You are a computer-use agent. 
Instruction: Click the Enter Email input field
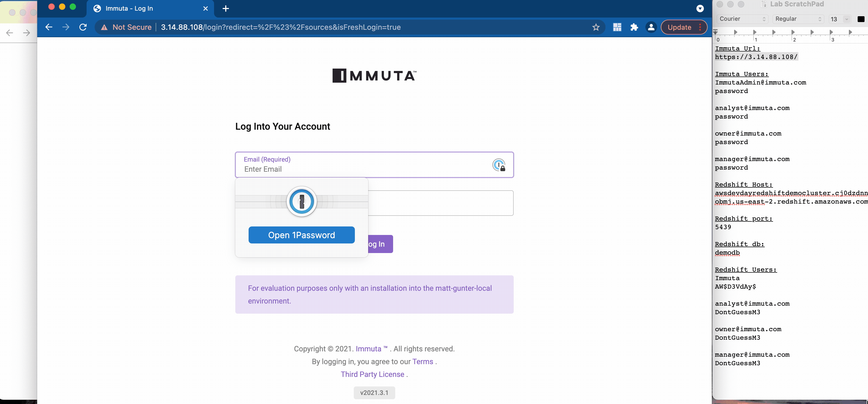coord(374,165)
